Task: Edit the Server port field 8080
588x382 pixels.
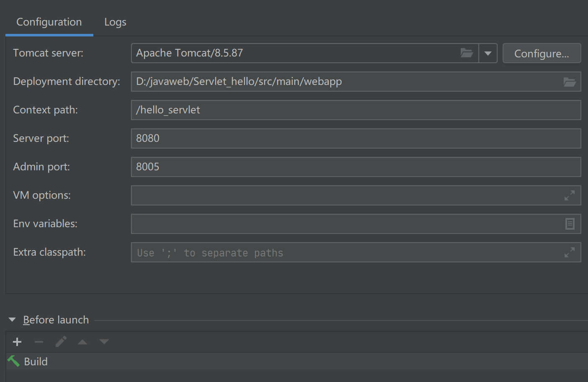Action: point(356,138)
